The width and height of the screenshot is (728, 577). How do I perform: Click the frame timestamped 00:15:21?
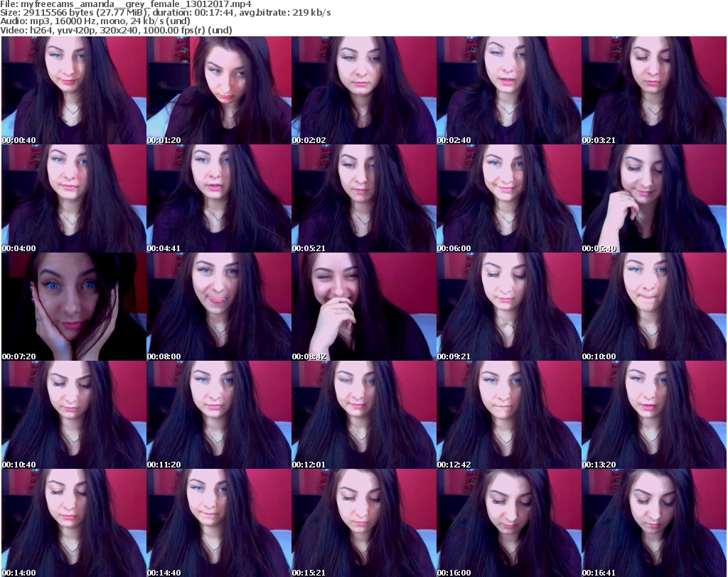tap(364, 523)
